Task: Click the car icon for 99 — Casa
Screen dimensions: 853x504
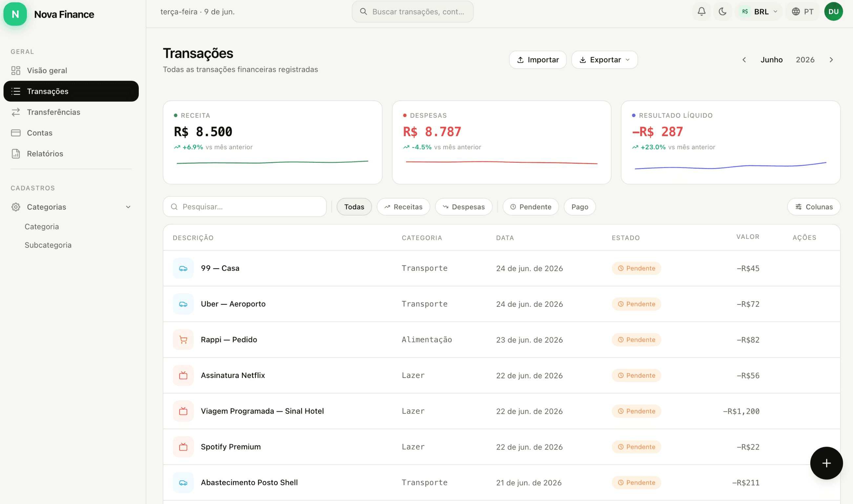Action: click(183, 268)
